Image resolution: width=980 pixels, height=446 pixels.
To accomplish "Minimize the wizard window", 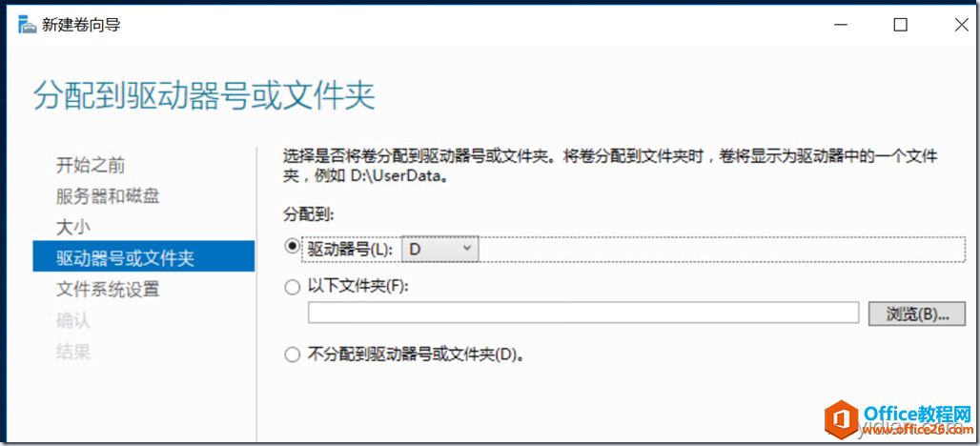I will pyautogui.click(x=839, y=26).
